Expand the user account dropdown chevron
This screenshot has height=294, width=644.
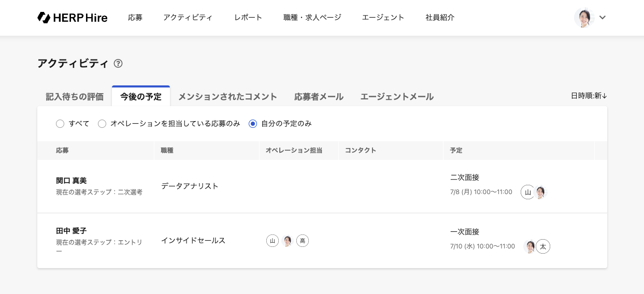point(603,18)
